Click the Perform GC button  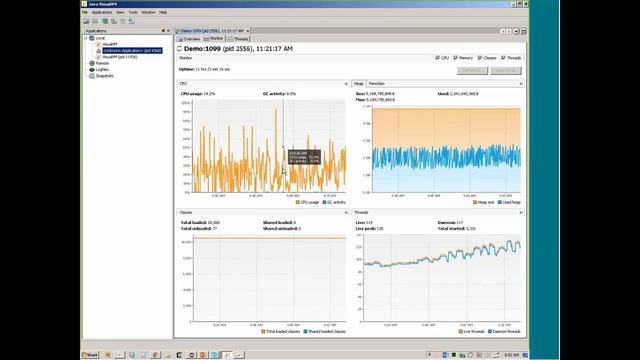[x=472, y=71]
